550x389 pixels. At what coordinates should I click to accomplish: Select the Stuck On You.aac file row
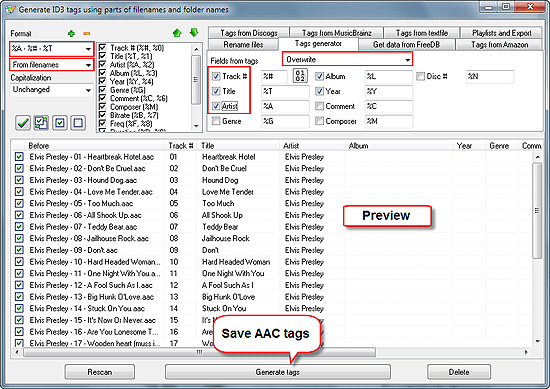tap(87, 308)
